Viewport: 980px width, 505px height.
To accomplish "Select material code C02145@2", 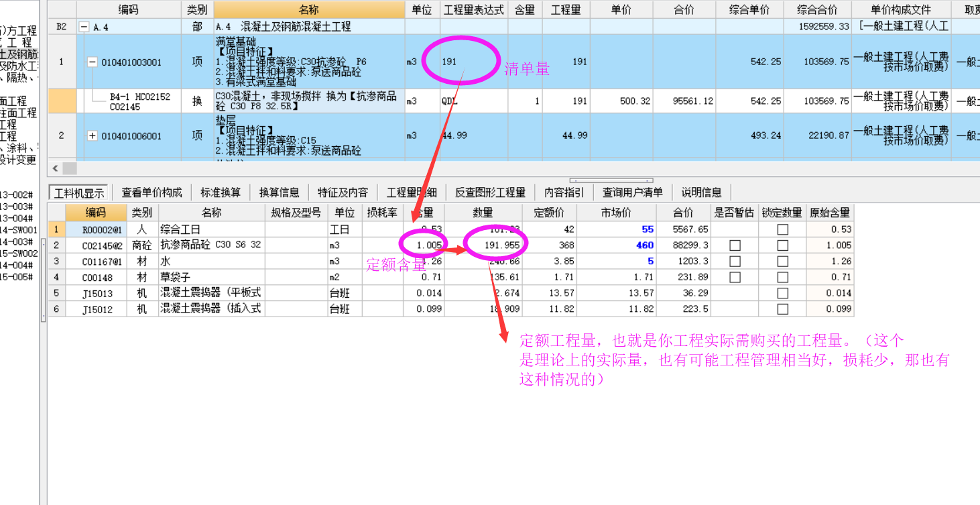I will pos(96,245).
